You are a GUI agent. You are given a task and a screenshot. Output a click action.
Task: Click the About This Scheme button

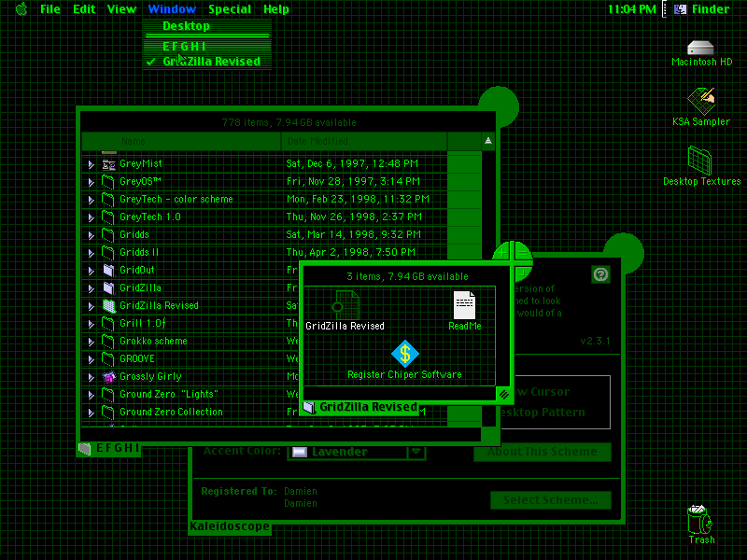click(543, 452)
